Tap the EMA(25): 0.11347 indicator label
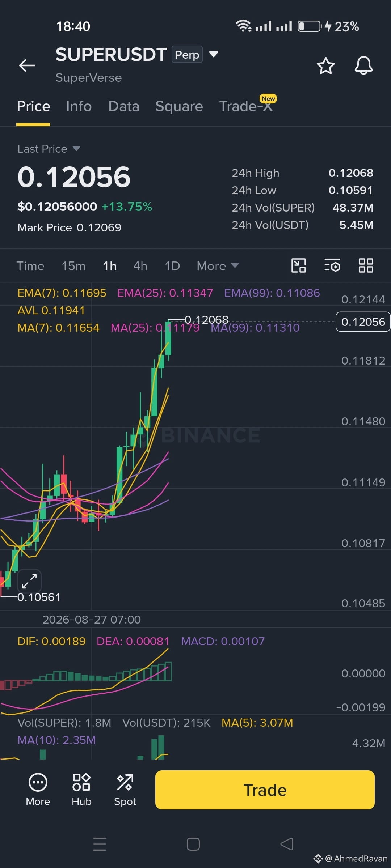 coord(165,293)
